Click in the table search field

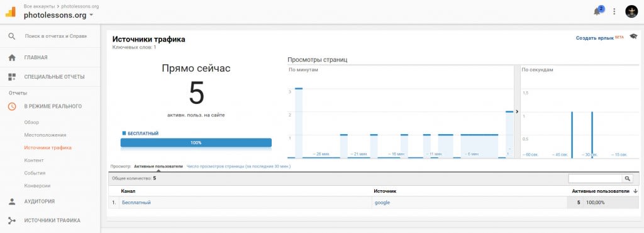595,178
